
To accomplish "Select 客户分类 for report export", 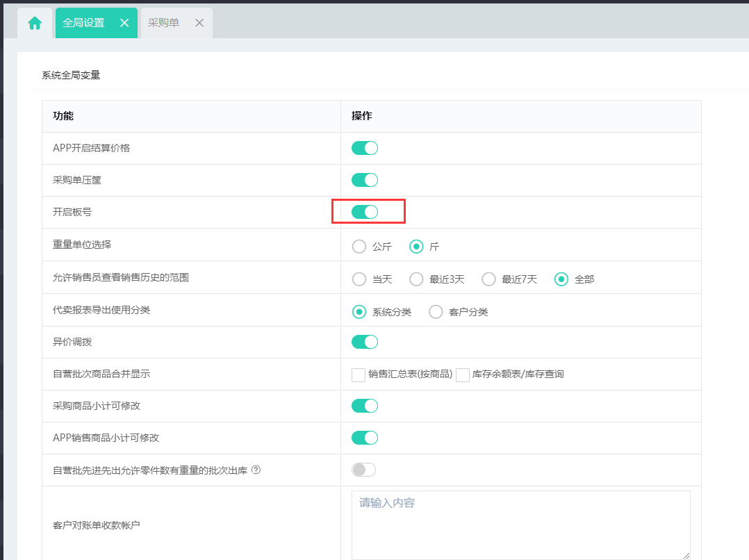I will 436,312.
